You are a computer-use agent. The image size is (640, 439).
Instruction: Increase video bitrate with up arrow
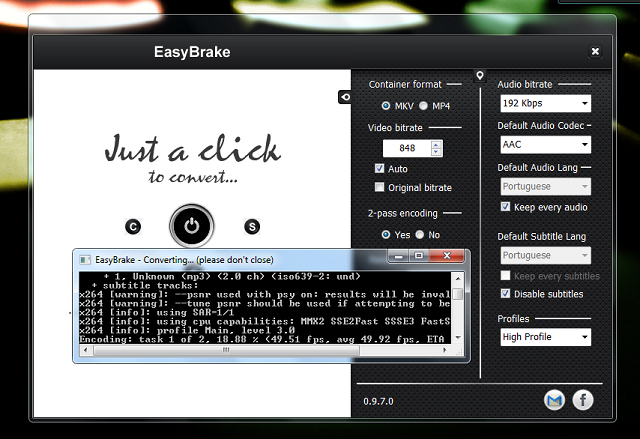(x=436, y=144)
